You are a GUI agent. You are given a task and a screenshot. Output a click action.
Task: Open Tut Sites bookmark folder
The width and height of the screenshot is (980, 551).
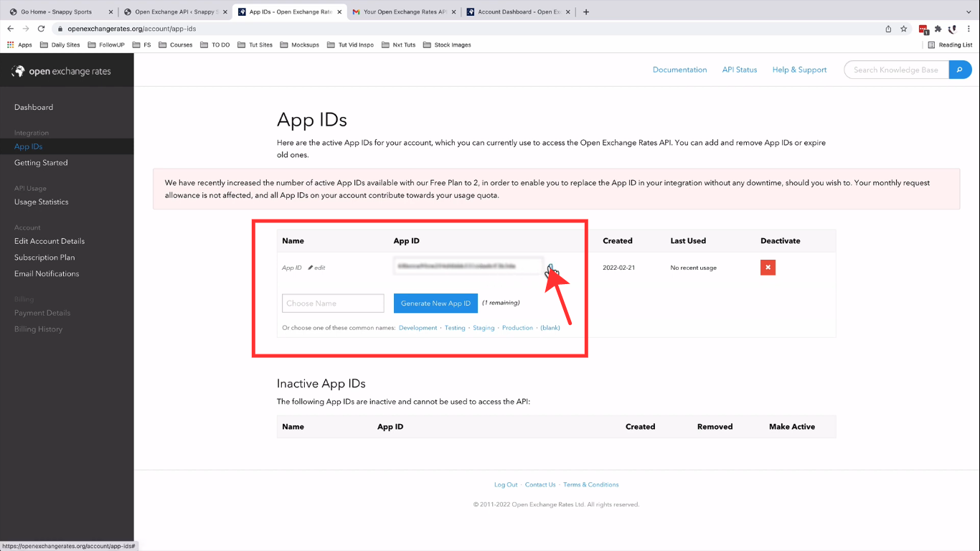(255, 44)
